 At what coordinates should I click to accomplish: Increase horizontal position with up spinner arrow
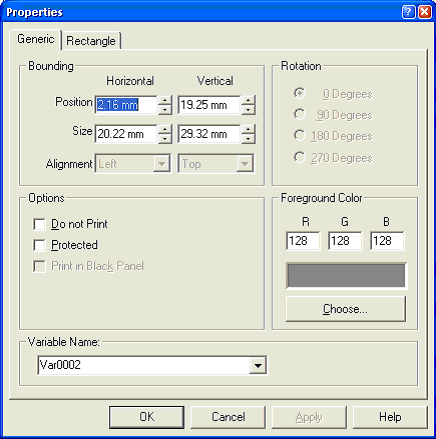165,100
